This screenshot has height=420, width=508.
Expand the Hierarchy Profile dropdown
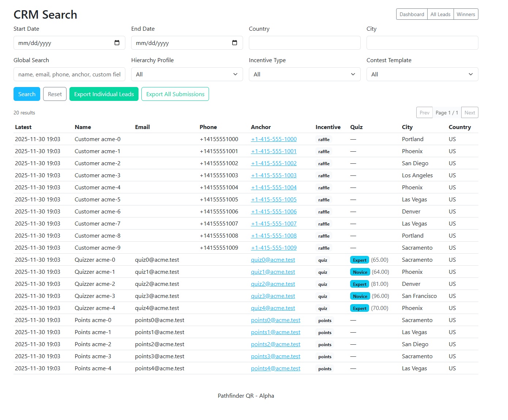coord(187,74)
